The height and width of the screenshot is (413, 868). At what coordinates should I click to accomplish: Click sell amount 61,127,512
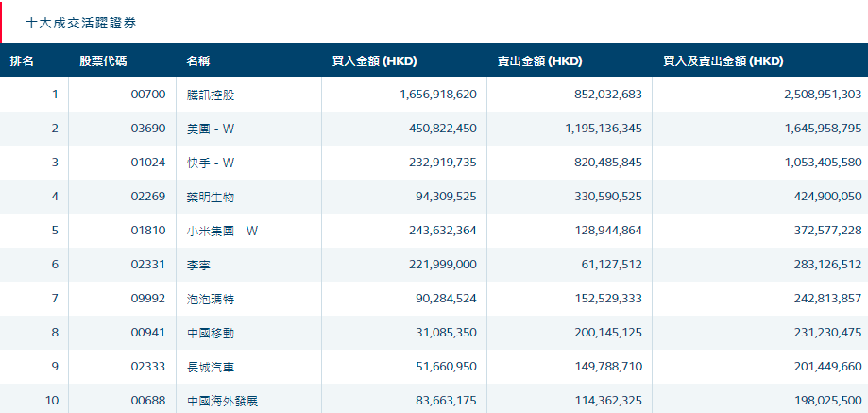[x=611, y=265]
